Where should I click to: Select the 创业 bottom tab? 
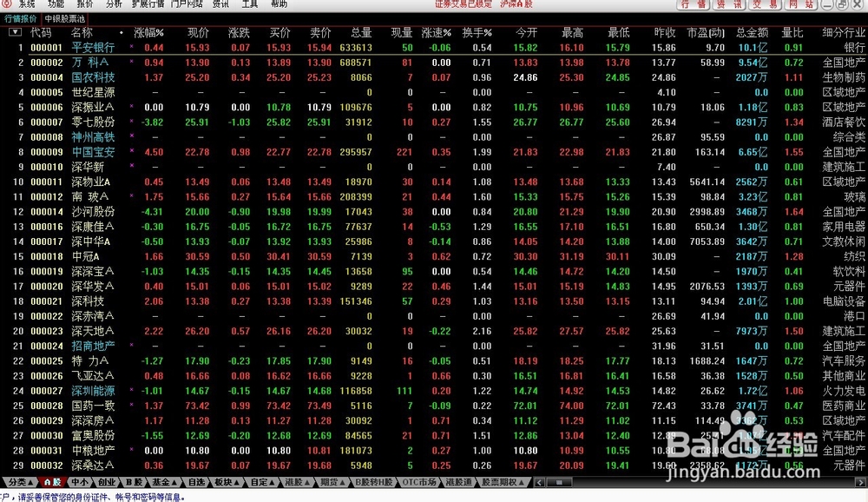107,482
